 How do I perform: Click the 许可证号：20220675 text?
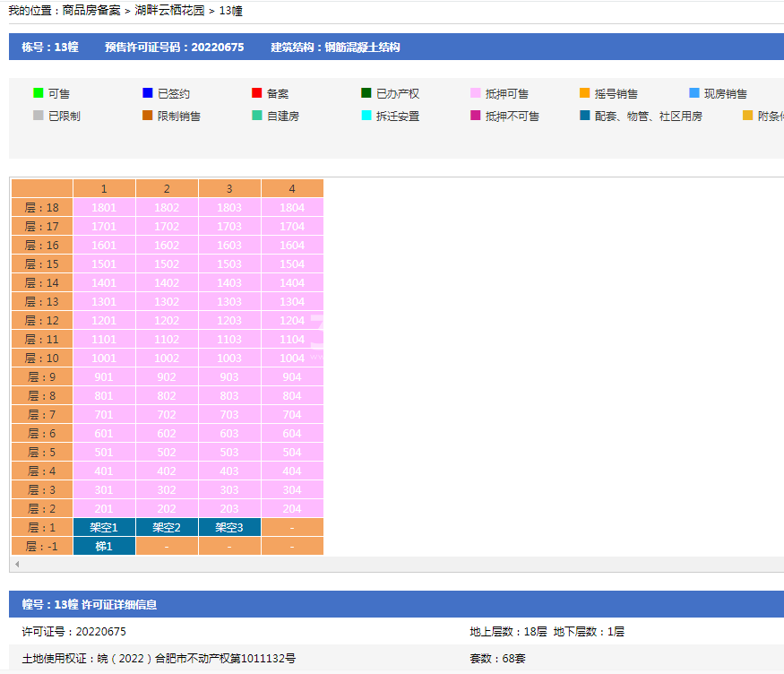click(x=74, y=632)
